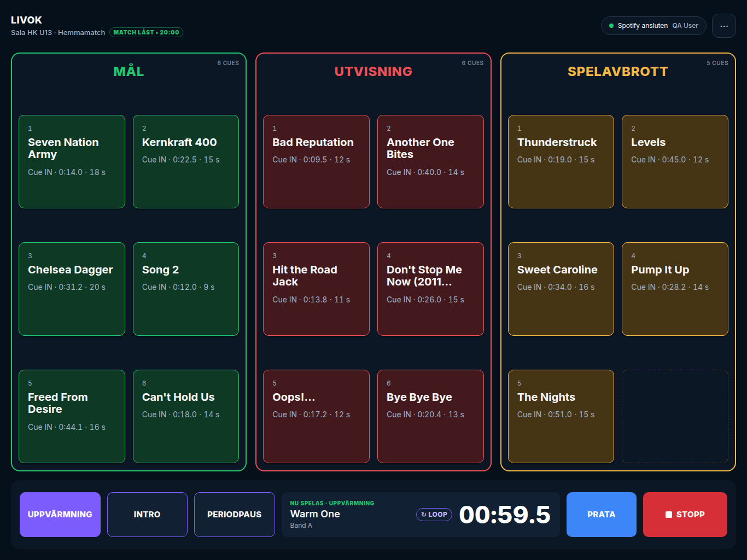Image resolution: width=747 pixels, height=560 pixels.
Task: Click the SPELAVBROTT section heading
Action: [618, 72]
